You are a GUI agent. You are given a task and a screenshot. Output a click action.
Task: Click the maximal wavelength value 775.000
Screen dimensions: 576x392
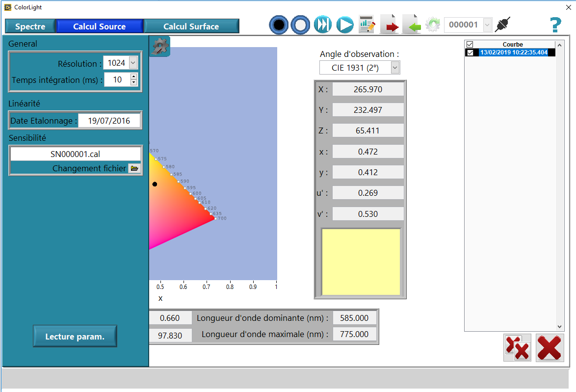355,334
